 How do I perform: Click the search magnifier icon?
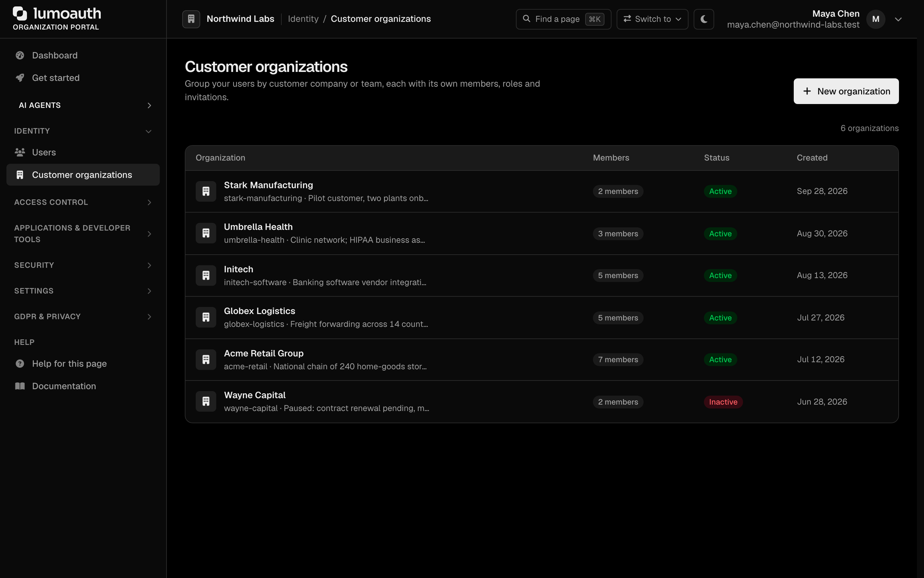pyautogui.click(x=526, y=19)
